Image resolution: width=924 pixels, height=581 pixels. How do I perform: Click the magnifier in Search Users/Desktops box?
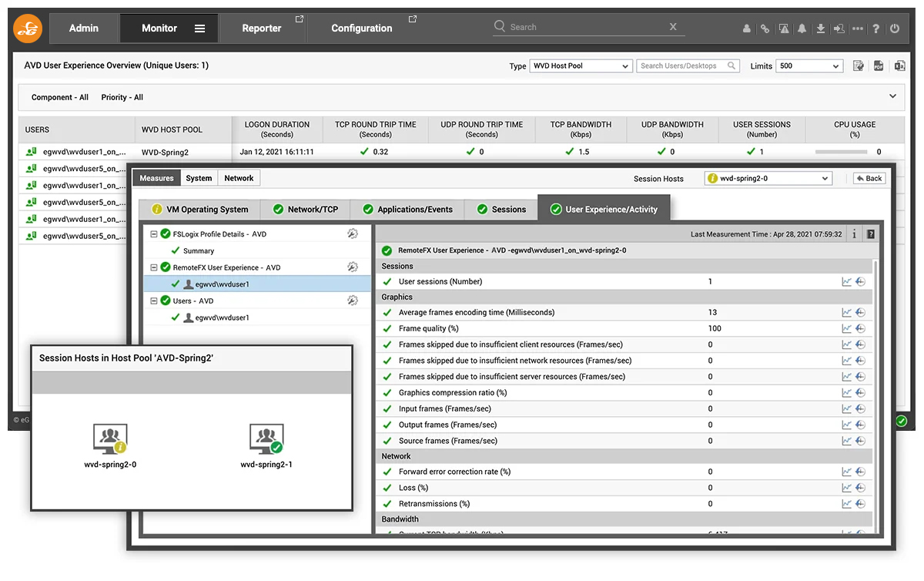(x=731, y=66)
